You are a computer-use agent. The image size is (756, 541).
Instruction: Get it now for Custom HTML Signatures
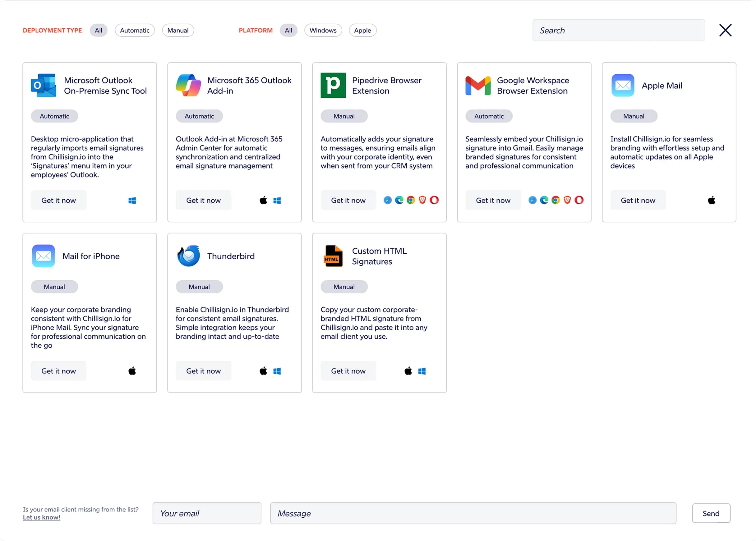(348, 371)
